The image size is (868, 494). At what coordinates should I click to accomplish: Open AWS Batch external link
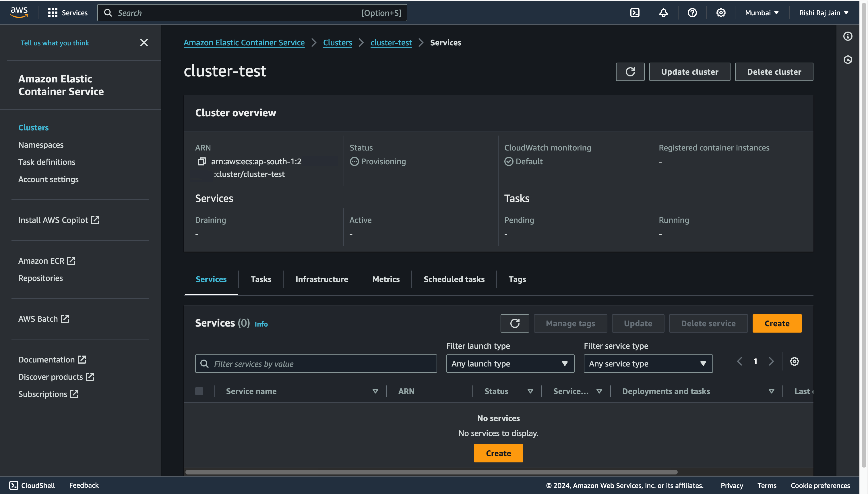coord(44,319)
